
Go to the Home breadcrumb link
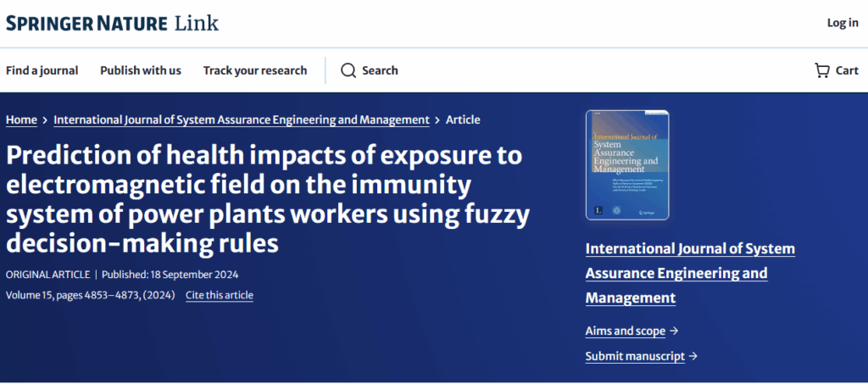(21, 120)
